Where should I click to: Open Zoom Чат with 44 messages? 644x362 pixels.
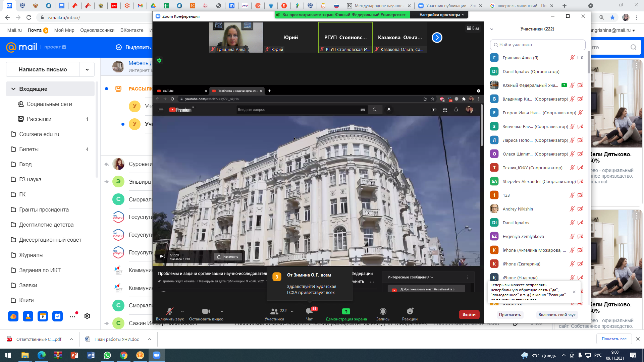[x=310, y=314]
